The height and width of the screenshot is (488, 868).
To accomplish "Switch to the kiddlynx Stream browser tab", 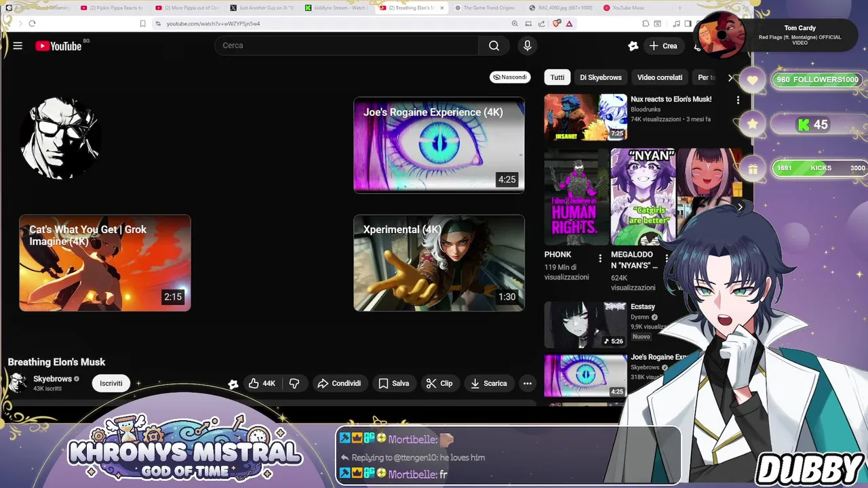I will pos(336,7).
